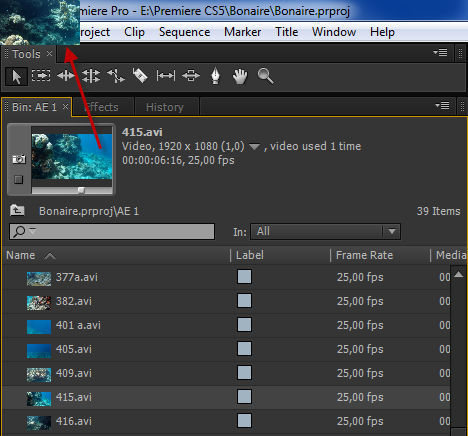This screenshot has height=436, width=468.
Task: Select the Bin: AE 1 tab
Action: [34, 107]
